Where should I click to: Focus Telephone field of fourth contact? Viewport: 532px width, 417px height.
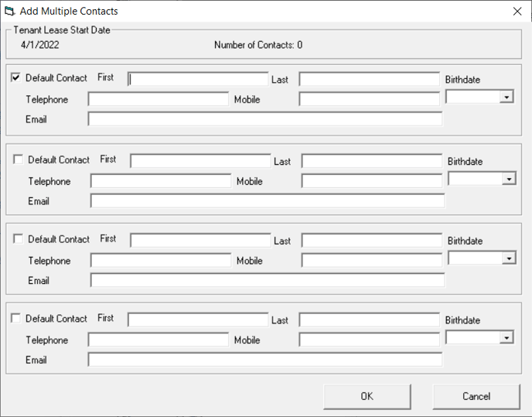[x=159, y=340]
